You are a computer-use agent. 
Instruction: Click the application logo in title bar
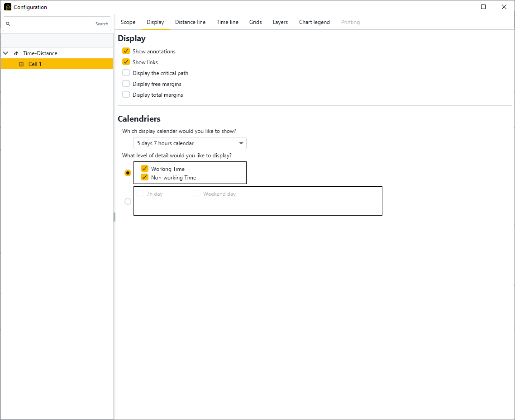(x=7, y=7)
